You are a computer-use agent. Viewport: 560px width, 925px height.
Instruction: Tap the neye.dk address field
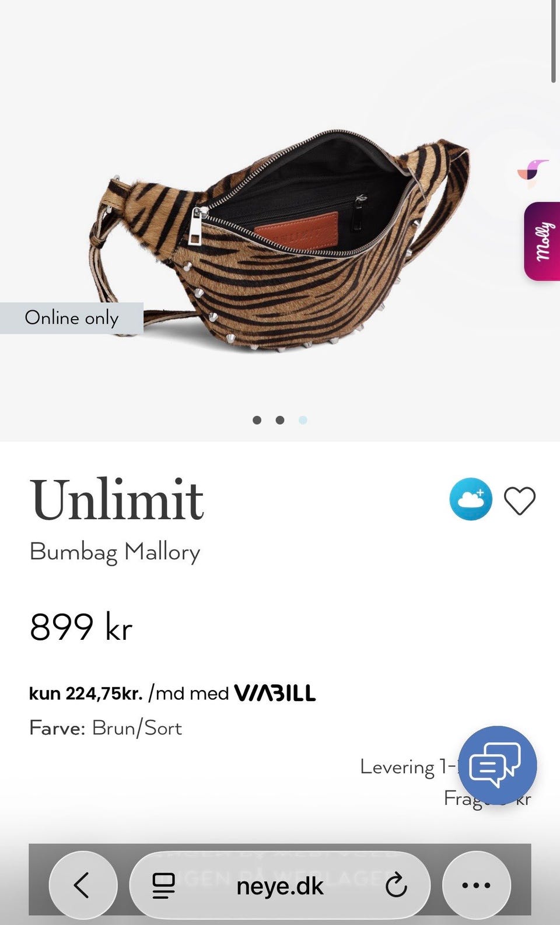[280, 885]
